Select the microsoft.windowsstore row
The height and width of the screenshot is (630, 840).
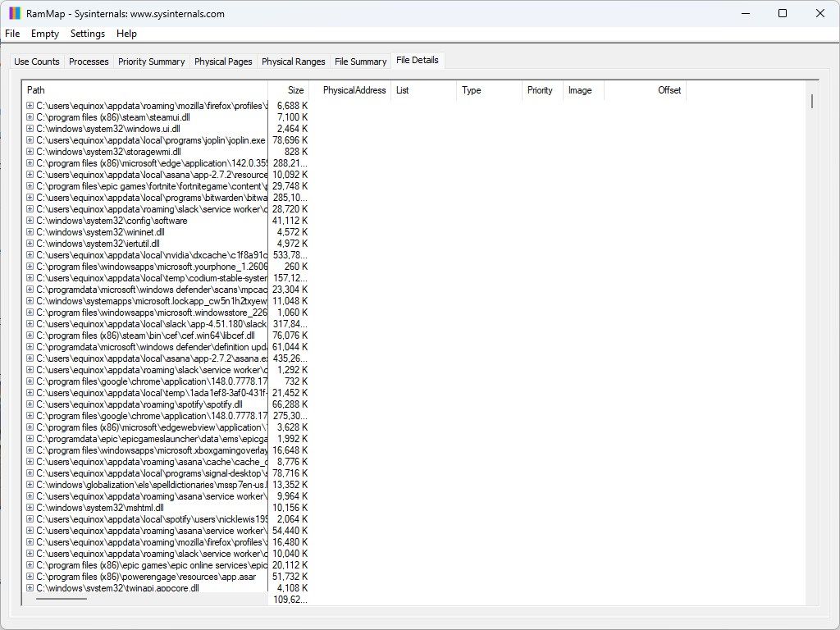click(152, 313)
